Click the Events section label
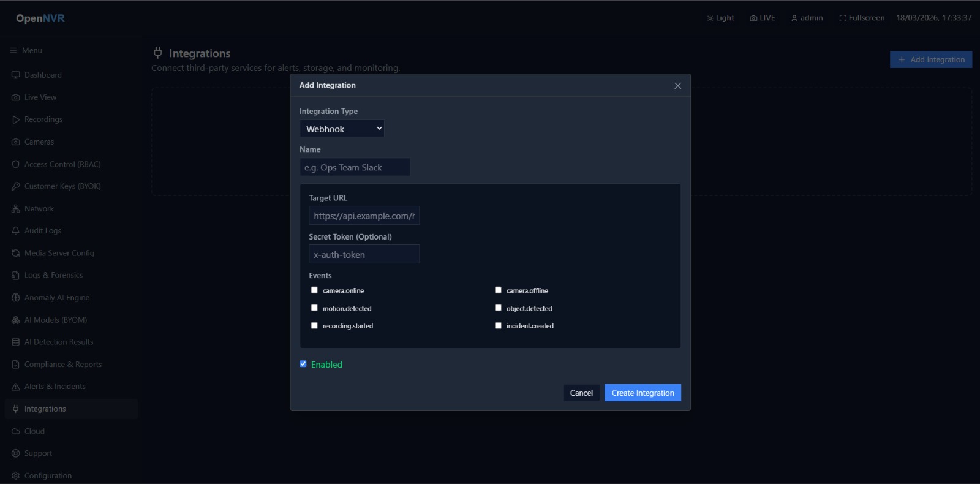980x484 pixels. (x=320, y=276)
